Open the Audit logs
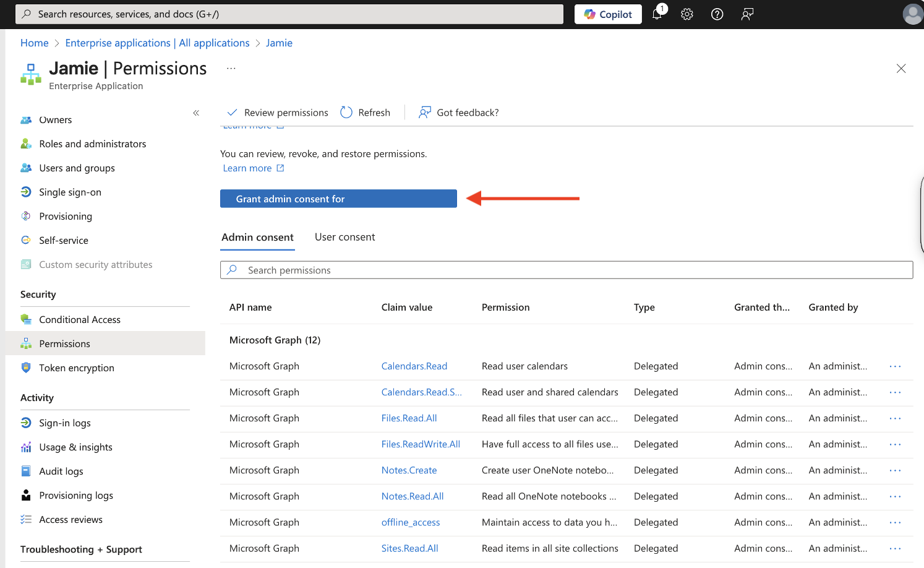The width and height of the screenshot is (924, 568). 61,471
